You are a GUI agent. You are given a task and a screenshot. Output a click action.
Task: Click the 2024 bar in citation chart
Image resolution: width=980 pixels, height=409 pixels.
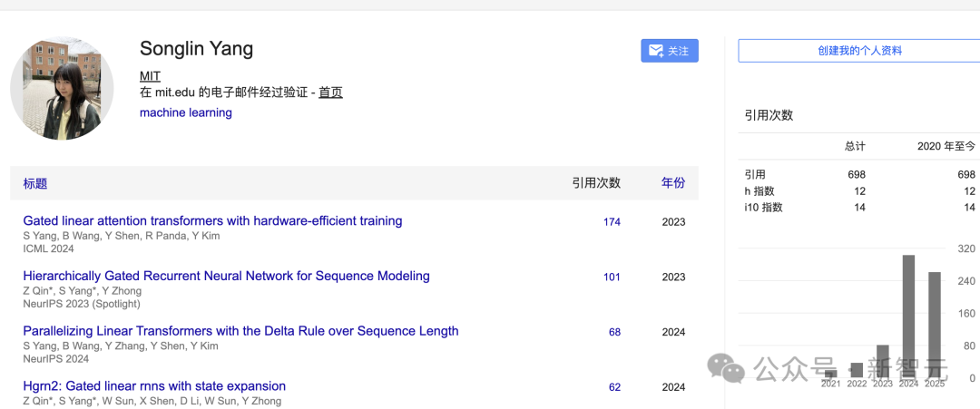[x=908, y=316]
